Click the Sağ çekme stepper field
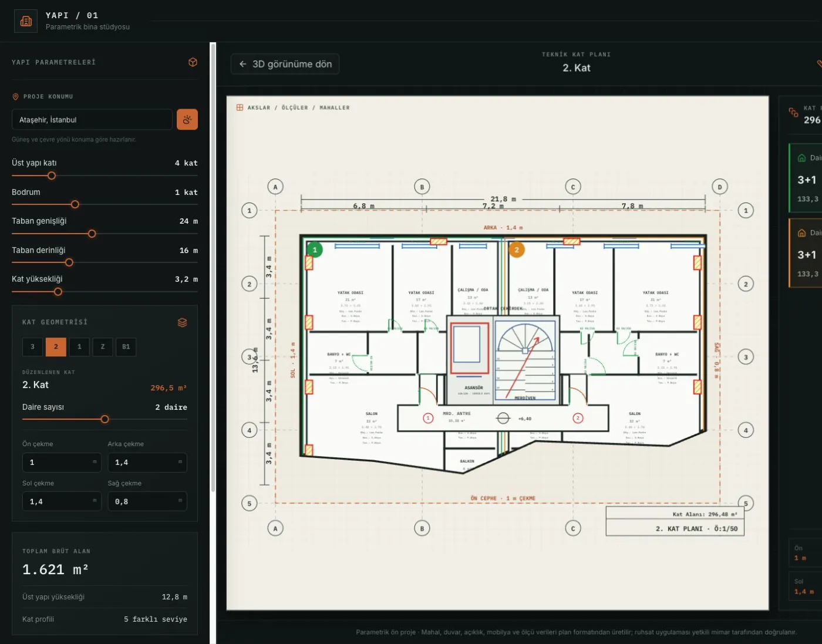Image resolution: width=822 pixels, height=644 pixels. [147, 501]
